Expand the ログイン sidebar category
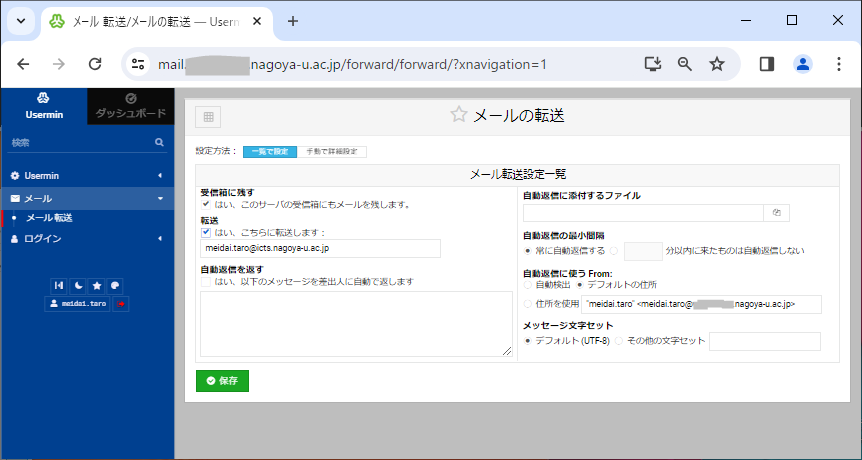This screenshot has width=862, height=460. point(87,239)
